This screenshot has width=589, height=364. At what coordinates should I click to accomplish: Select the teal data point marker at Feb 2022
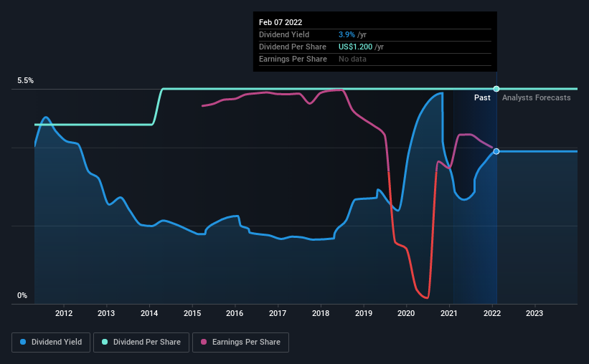pos(496,89)
